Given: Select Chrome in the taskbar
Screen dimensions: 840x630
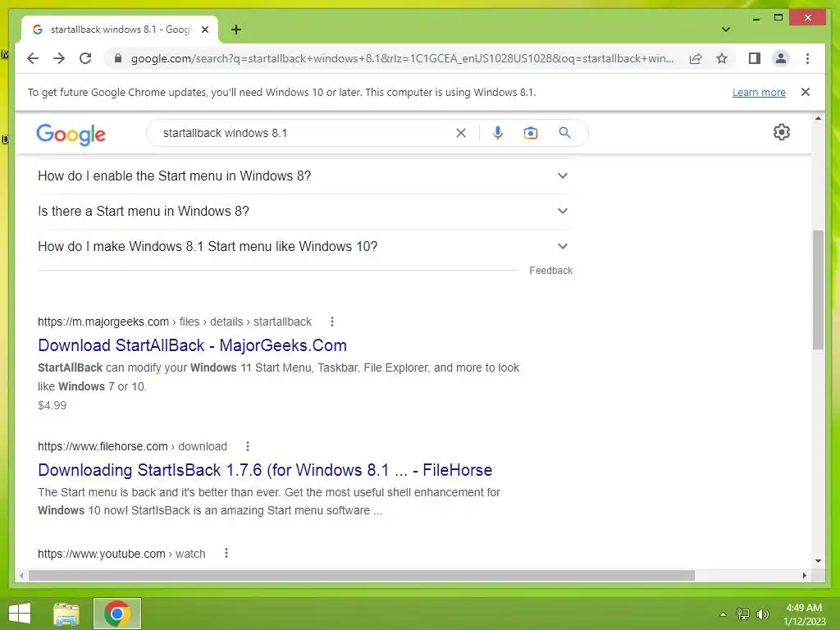Looking at the screenshot, I should [x=117, y=614].
